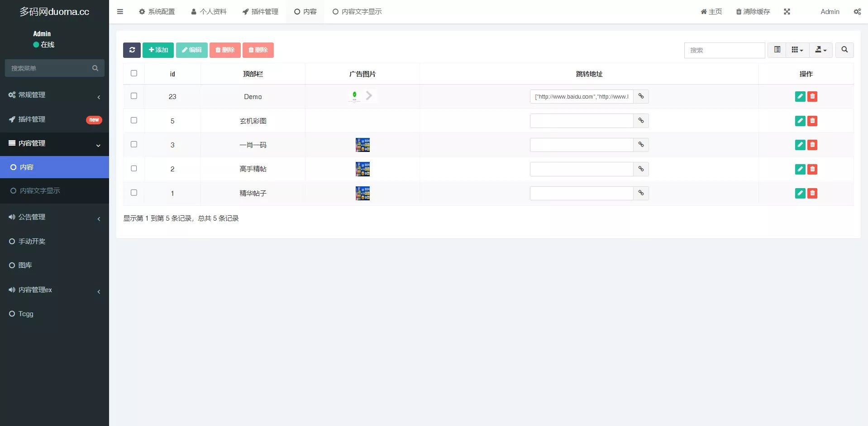This screenshot has height=426, width=868.
Task: Refresh the content table
Action: click(x=132, y=50)
